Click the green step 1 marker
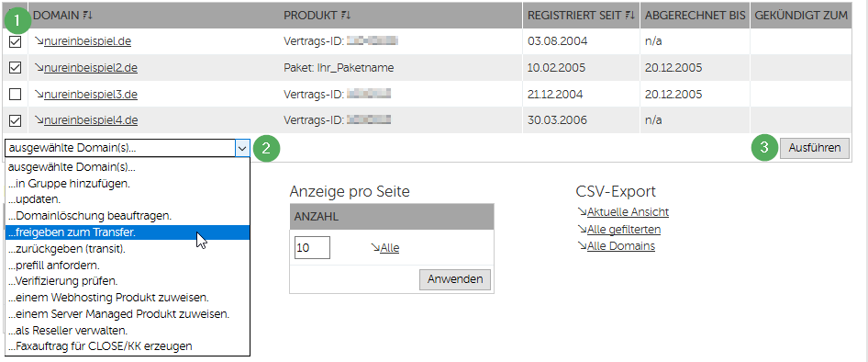 (17, 22)
